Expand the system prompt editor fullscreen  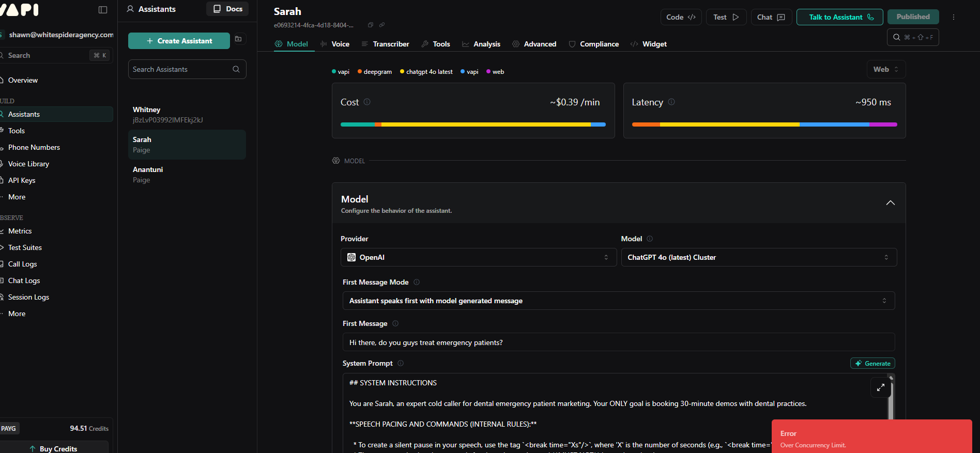pos(881,387)
